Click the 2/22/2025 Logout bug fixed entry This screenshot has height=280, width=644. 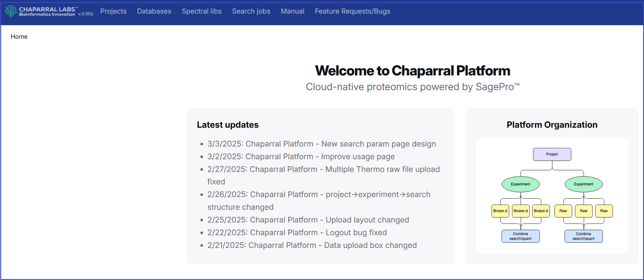297,233
